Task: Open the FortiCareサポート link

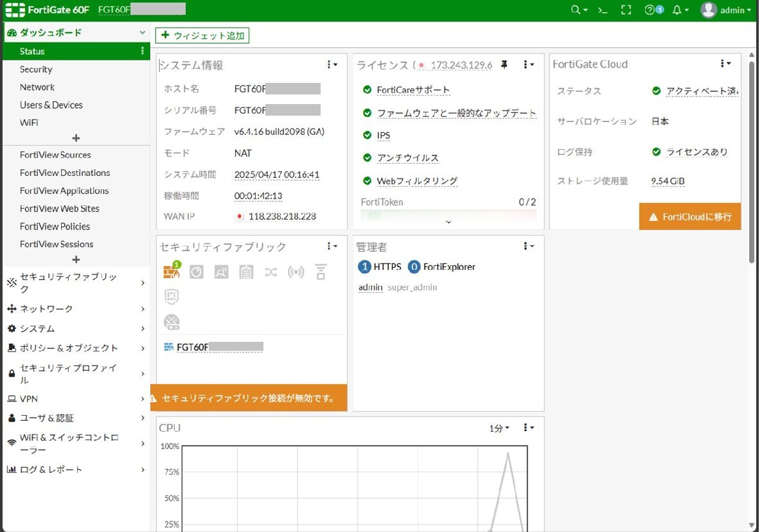Action: [x=413, y=90]
